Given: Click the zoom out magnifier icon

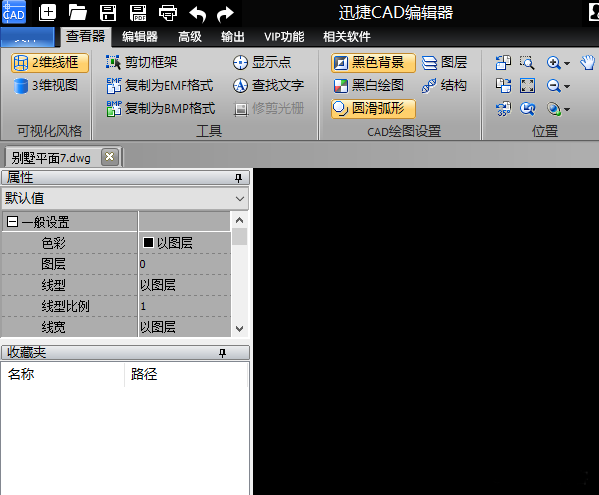Looking at the screenshot, I should point(554,86).
